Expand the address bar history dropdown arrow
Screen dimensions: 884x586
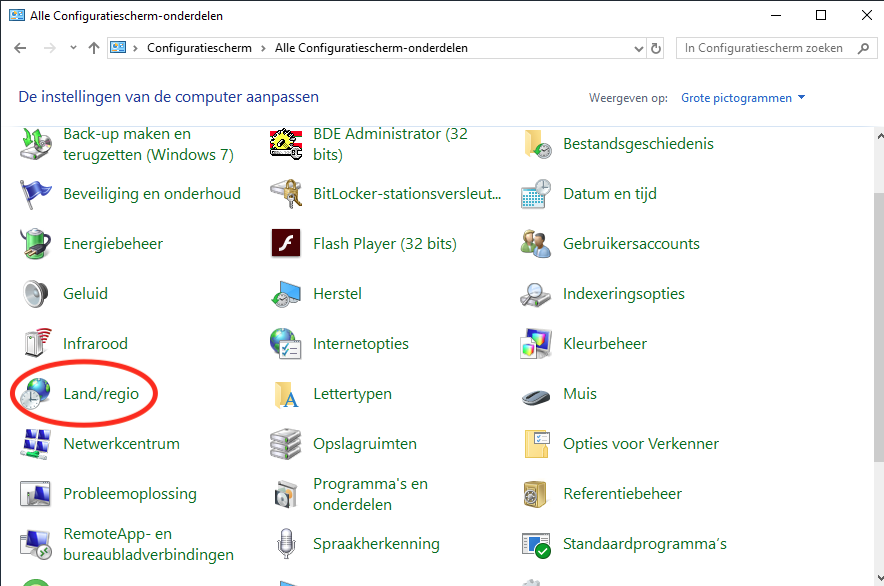coord(639,48)
